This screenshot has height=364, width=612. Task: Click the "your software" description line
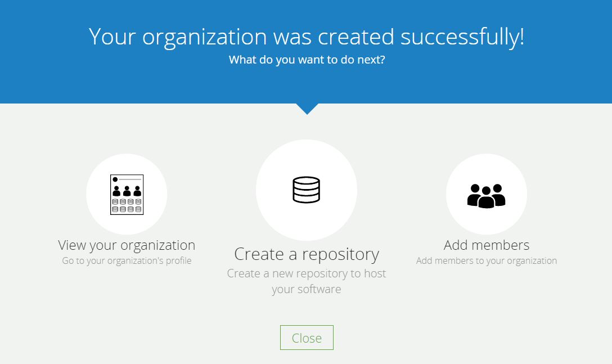tap(307, 290)
